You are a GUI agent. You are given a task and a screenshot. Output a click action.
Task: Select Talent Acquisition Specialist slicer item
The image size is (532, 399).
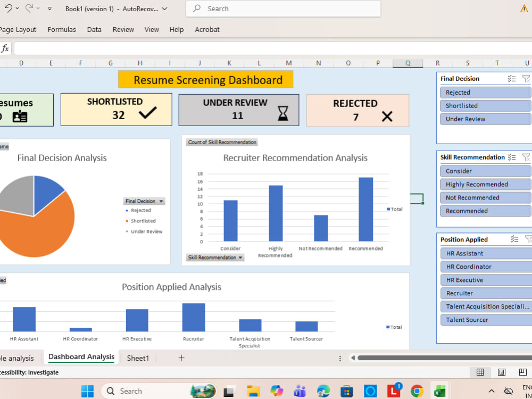[486, 306]
